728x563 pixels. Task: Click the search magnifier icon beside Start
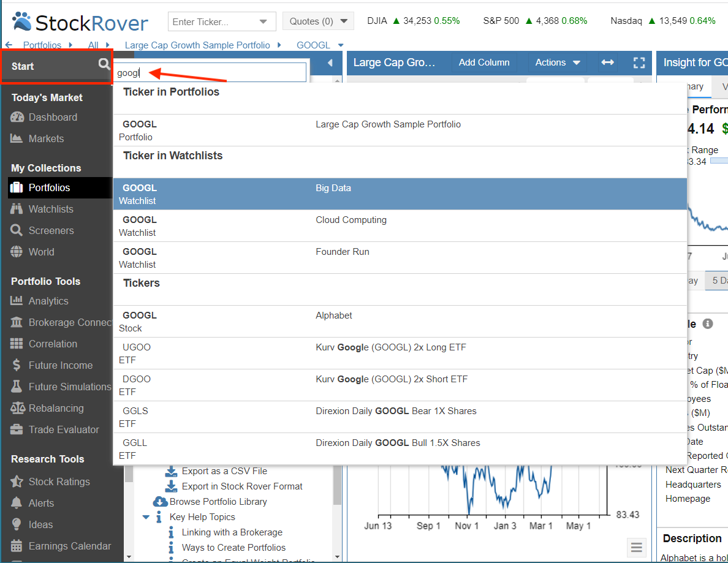pos(104,64)
